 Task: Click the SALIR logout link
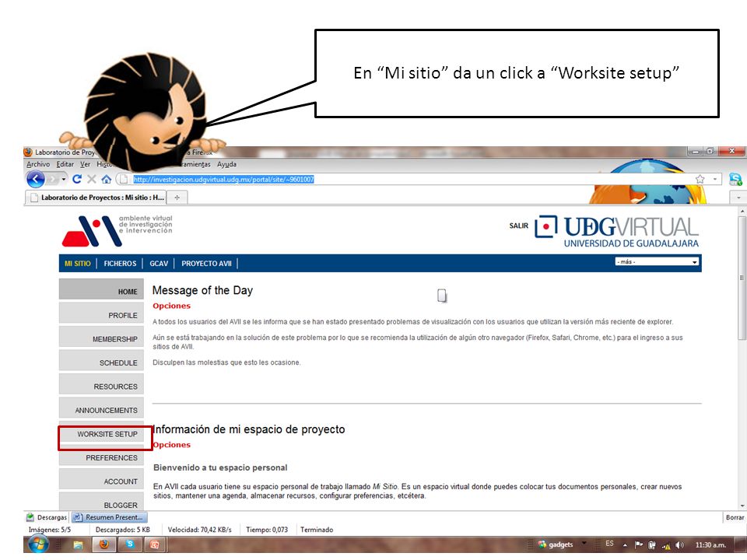coord(519,226)
